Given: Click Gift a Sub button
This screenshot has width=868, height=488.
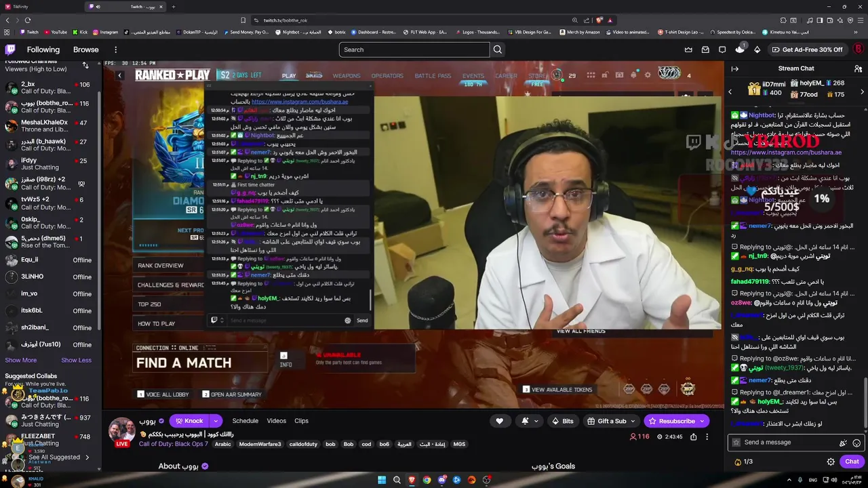Looking at the screenshot, I should 612,421.
